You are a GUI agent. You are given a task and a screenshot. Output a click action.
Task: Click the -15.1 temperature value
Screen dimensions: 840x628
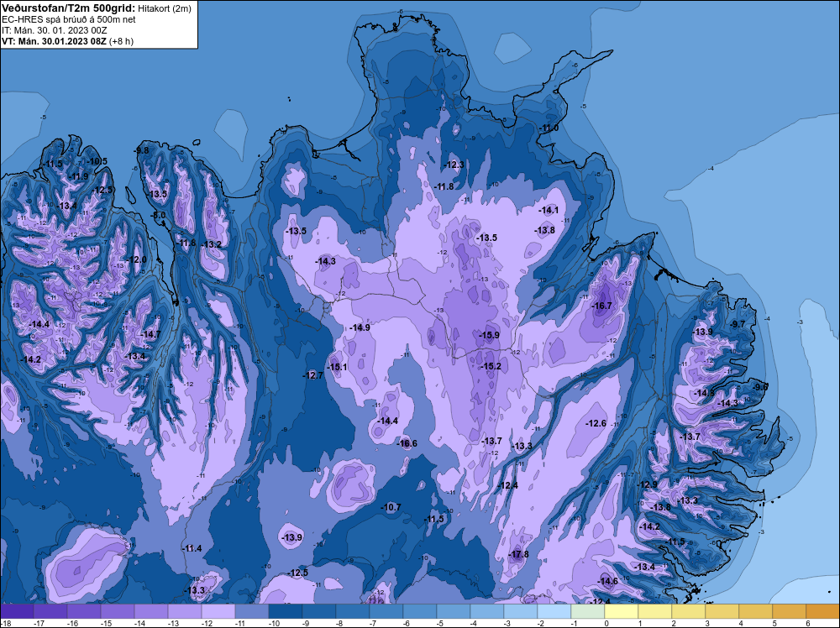(x=337, y=367)
